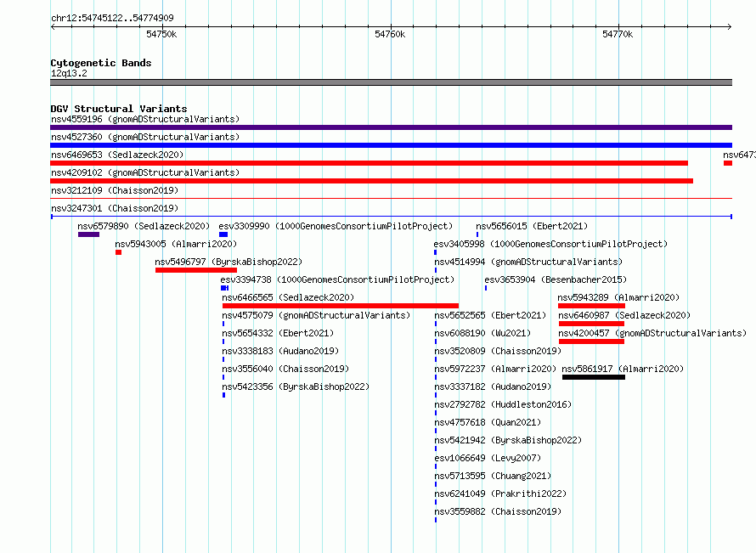Screen dimensions: 756x553
Task: Click the 54760k ruler tick label
Action: pyautogui.click(x=390, y=34)
